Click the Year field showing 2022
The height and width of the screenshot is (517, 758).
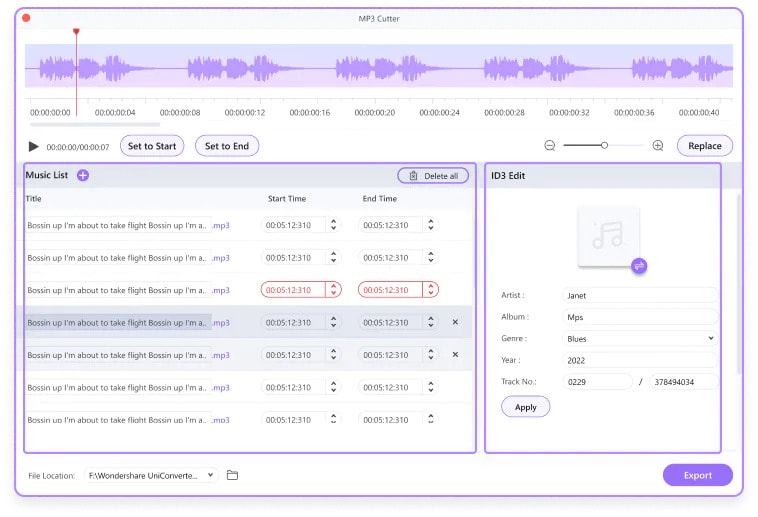point(640,360)
